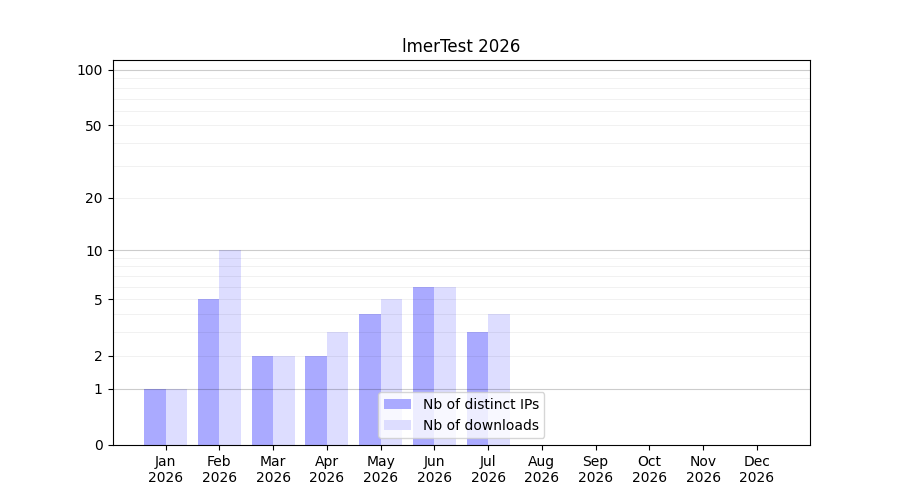Click the 'Oct 2026' x-axis label

[649, 469]
